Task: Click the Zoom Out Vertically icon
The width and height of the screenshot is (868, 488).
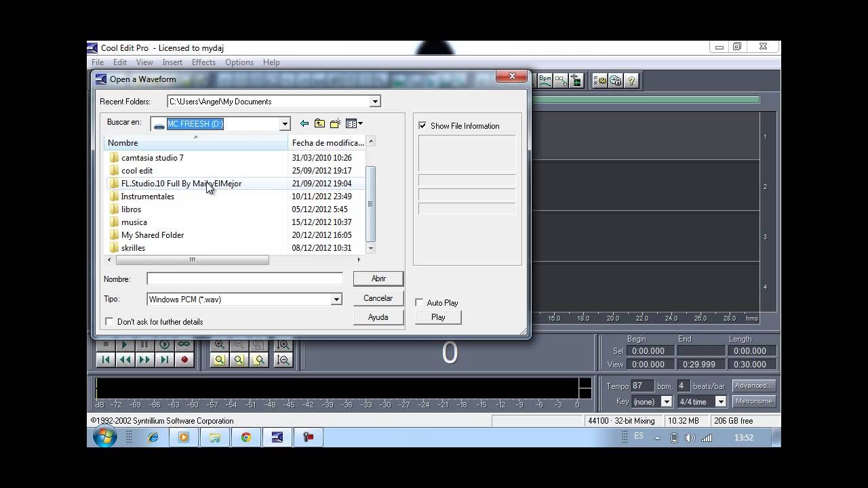Action: pyautogui.click(x=283, y=360)
